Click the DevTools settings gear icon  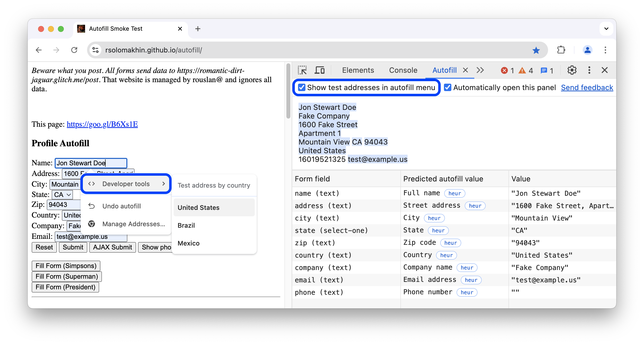click(x=571, y=70)
